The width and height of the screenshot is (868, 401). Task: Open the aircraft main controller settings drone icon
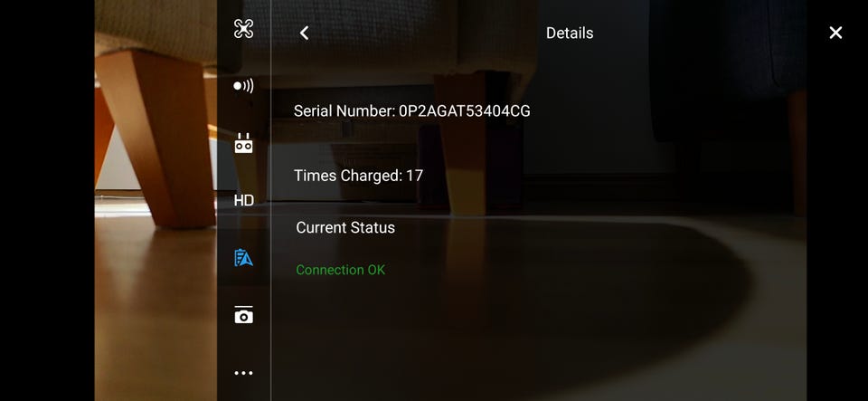pyautogui.click(x=243, y=29)
